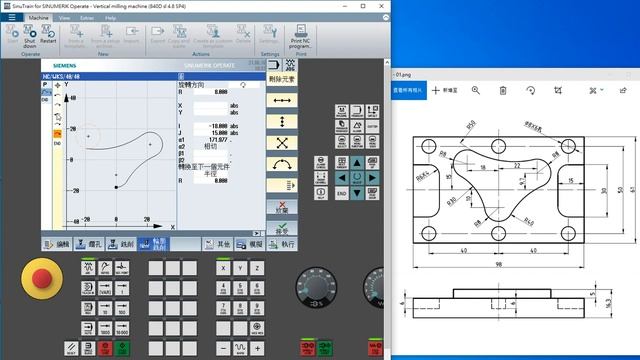
Task: Click the crop icon in Photos toolbar
Action: point(558,90)
